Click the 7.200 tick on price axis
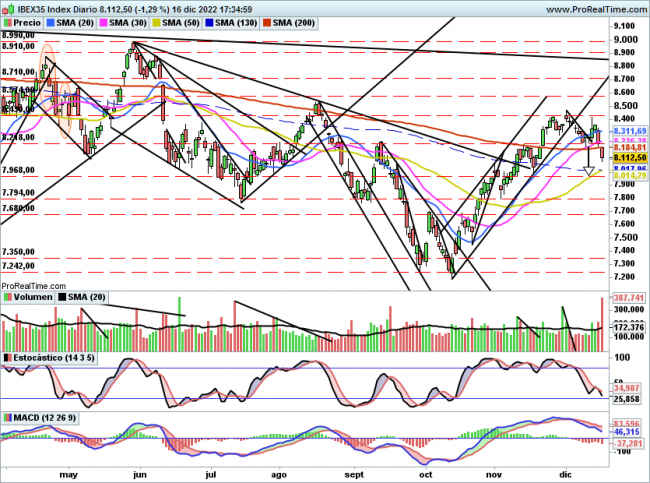 [x=625, y=277]
